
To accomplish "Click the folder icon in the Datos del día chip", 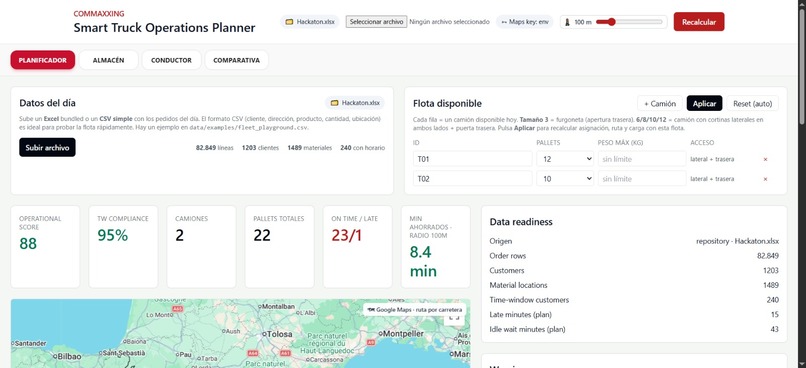I will pos(335,103).
